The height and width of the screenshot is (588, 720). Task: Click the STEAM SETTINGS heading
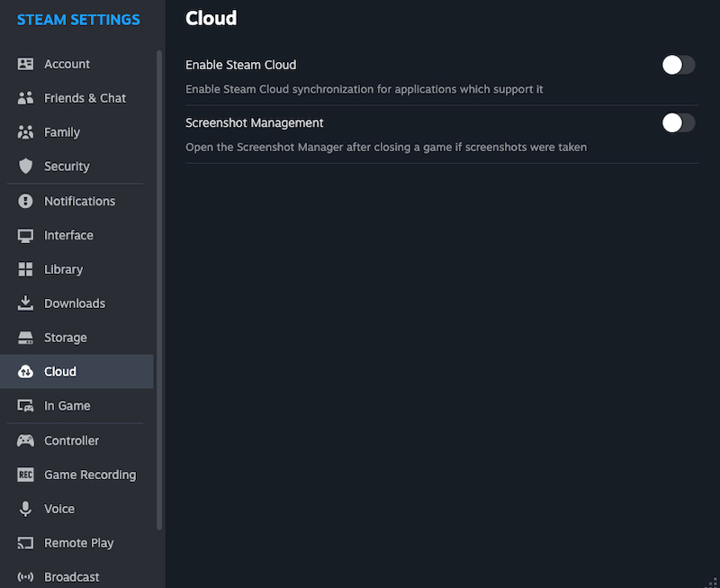78,20
